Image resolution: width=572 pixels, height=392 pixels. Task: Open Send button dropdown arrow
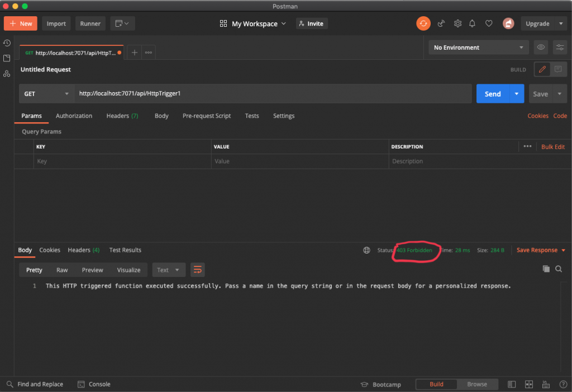517,94
